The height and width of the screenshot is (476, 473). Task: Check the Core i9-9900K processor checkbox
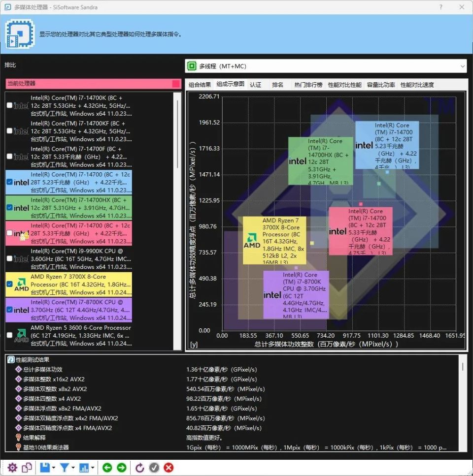tap(9, 258)
